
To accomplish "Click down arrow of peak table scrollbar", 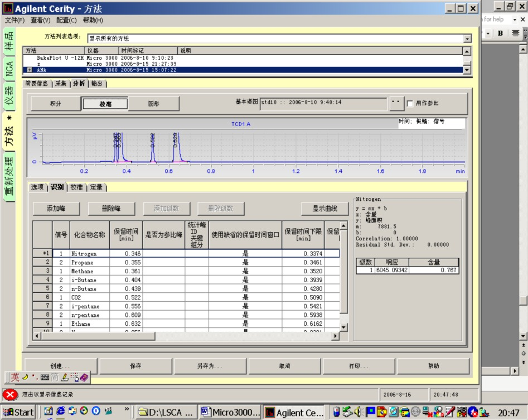I will (343, 327).
